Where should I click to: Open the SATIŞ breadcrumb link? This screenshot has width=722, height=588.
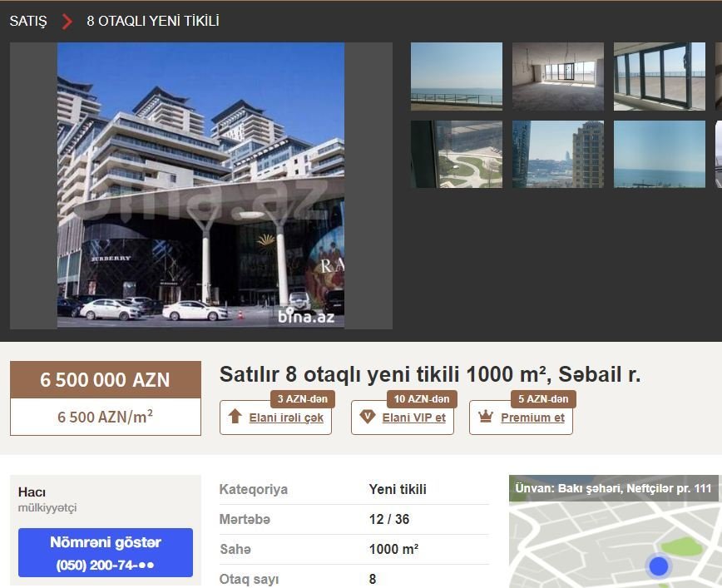tap(28, 21)
